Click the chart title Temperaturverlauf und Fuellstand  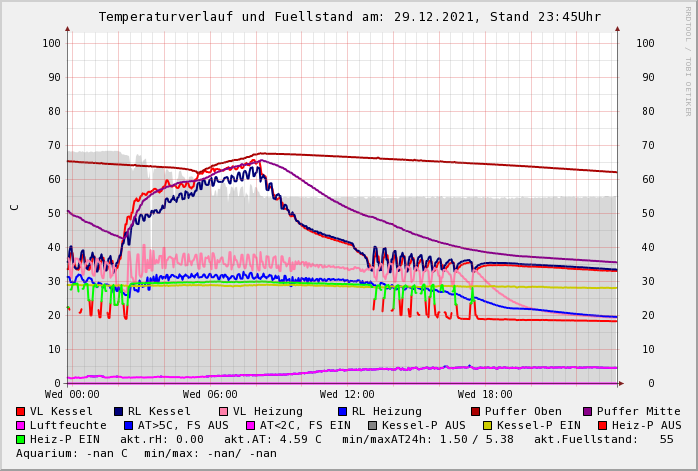click(349, 17)
